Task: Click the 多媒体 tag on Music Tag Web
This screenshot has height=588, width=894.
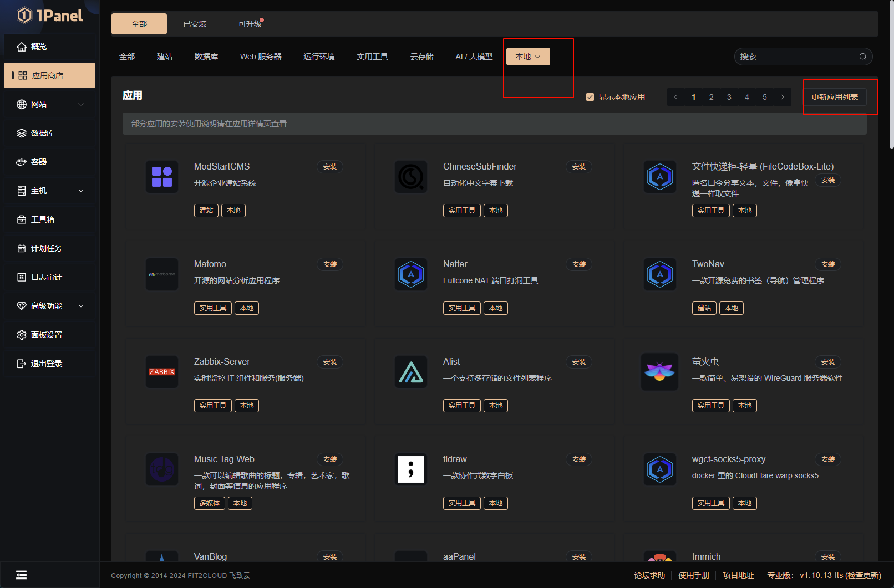Action: (x=210, y=503)
